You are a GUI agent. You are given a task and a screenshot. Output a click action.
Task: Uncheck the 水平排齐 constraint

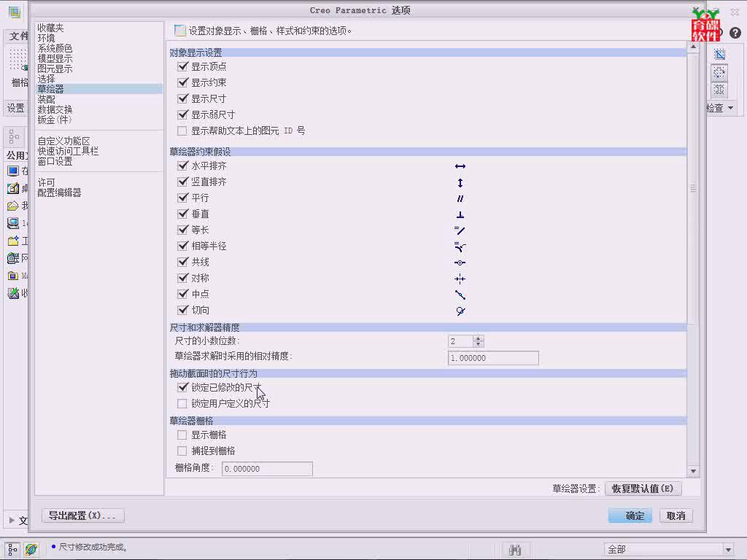point(182,166)
